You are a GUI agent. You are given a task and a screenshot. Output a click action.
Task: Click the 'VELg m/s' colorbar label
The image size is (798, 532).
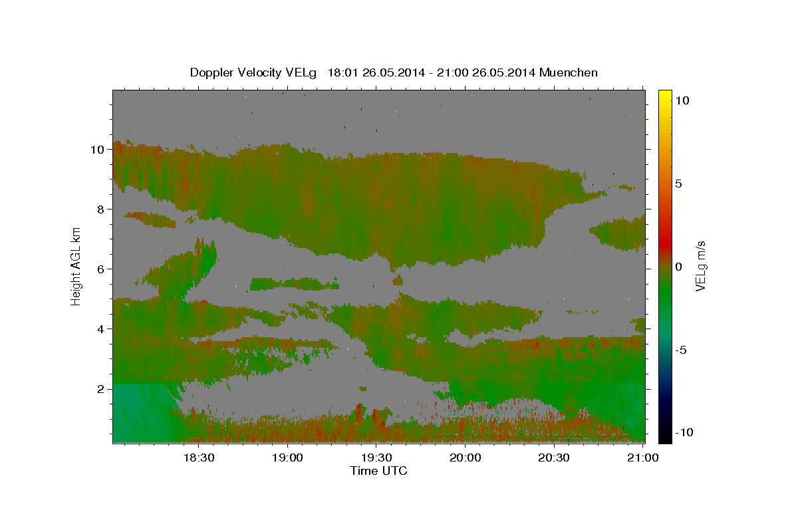(x=701, y=265)
